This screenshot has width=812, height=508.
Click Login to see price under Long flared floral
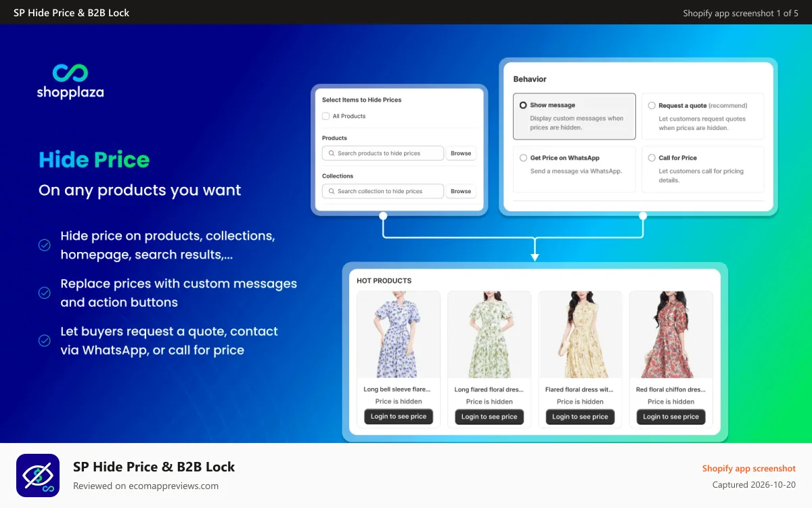pyautogui.click(x=489, y=417)
